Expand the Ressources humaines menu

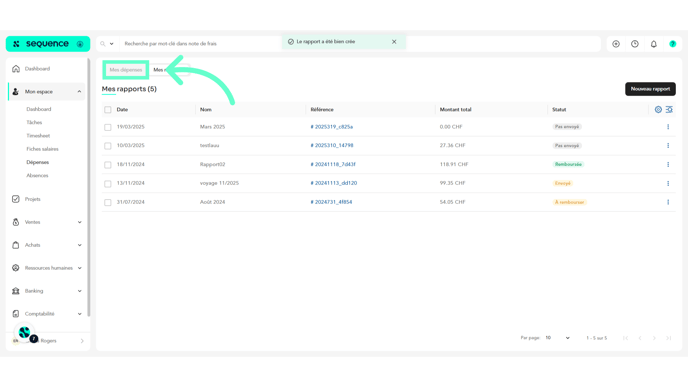[79, 268]
